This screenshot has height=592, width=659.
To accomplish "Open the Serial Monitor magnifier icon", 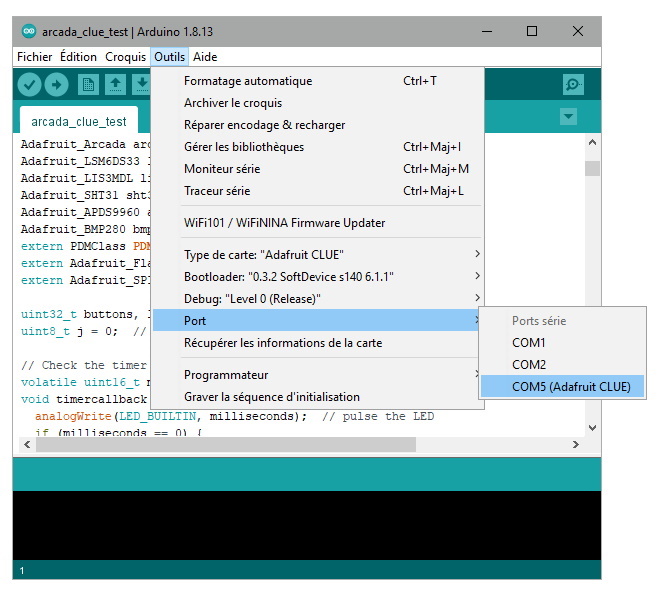I will pyautogui.click(x=573, y=84).
